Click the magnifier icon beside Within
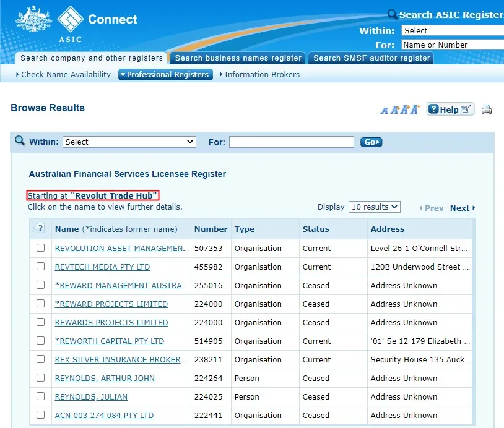Screen dimensions: 504x428 20,141
